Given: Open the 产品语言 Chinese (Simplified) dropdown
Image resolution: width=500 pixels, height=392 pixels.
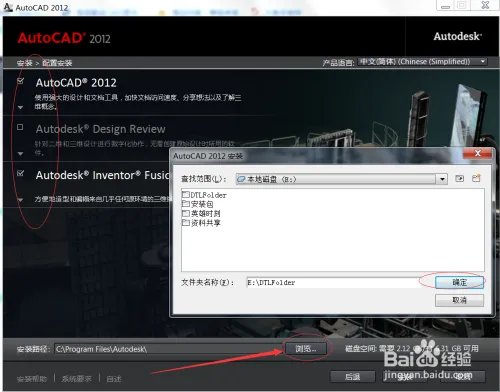Looking at the screenshot, I should click(422, 62).
